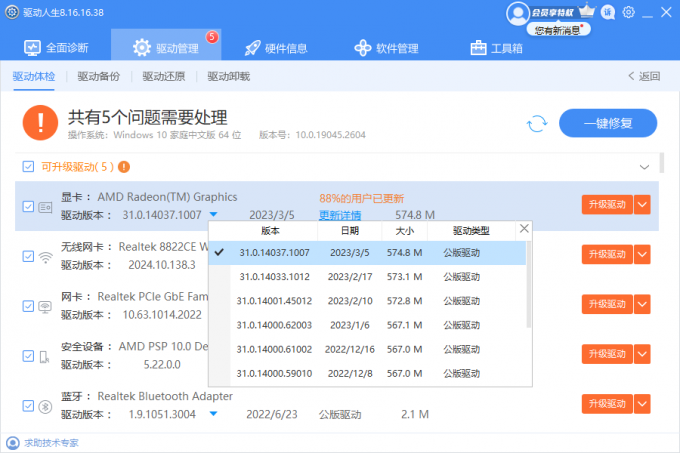This screenshot has width=680, height=453.
Task: Select the 驱动体检 sub-tab
Action: [x=34, y=77]
